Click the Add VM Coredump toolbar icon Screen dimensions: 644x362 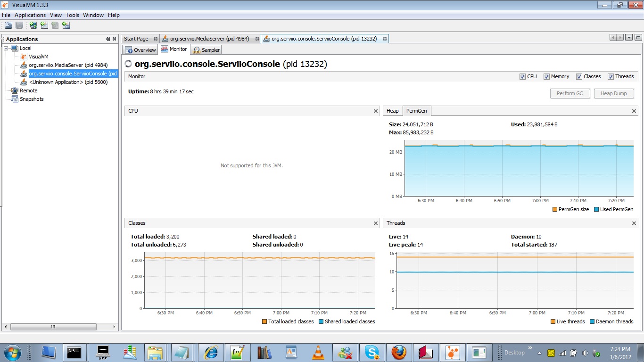tap(55, 25)
